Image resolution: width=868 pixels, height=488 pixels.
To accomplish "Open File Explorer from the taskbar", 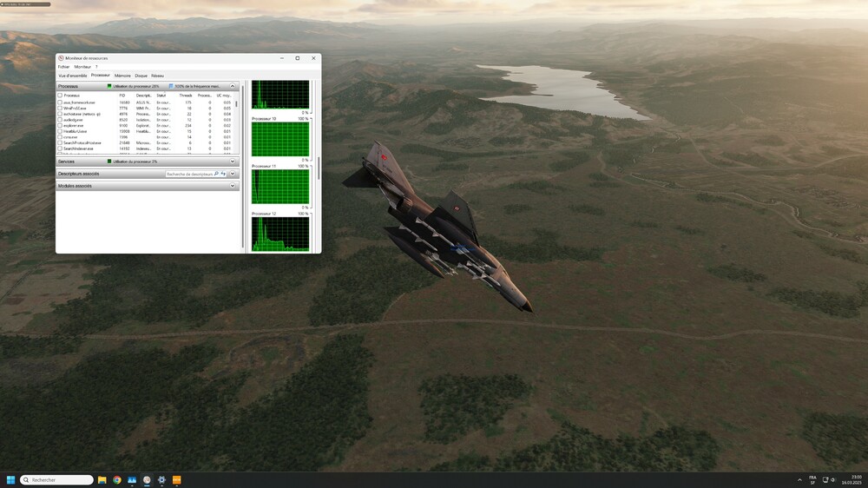I will [x=102, y=479].
